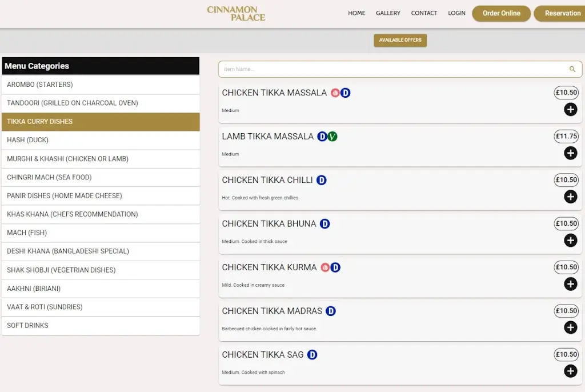Viewport: 585px width, 392px height.
Task: Open the LOGIN menu item
Action: pos(456,13)
